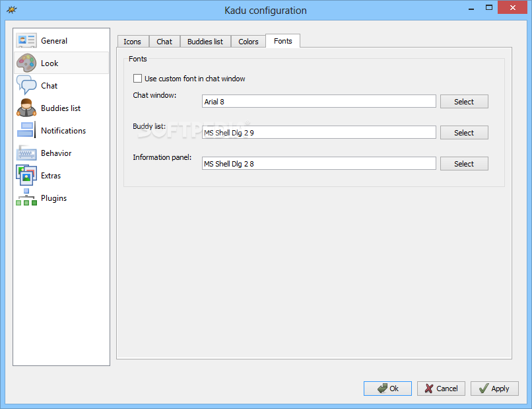Click the green arrow icon on Ok
Image resolution: width=532 pixels, height=409 pixels.
[x=382, y=389]
